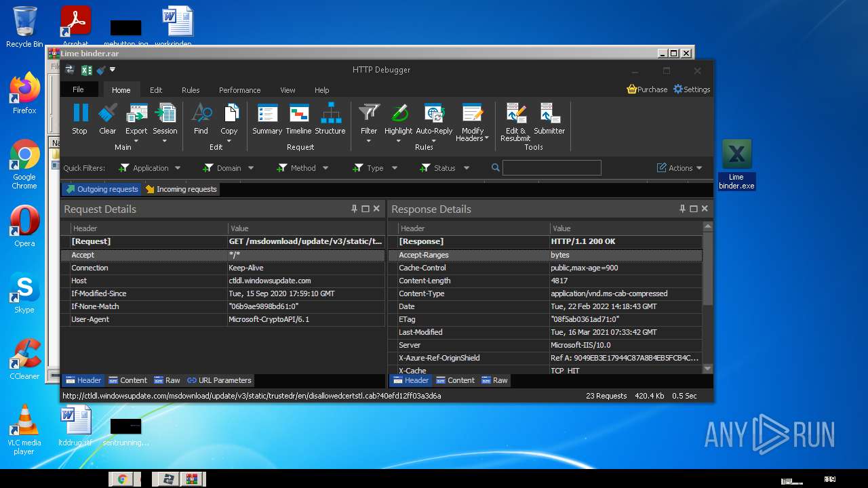Click the Excel export icon in the title bar
The image size is (868, 488).
tap(86, 70)
